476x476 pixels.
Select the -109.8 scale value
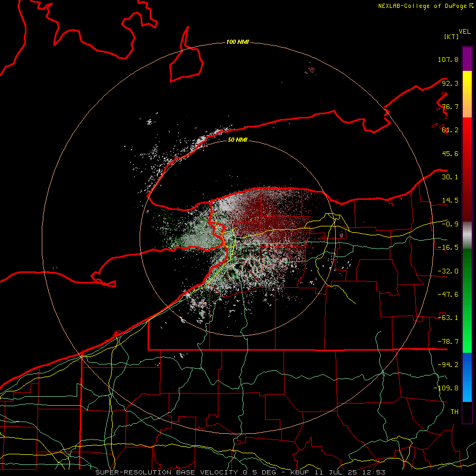click(x=446, y=388)
